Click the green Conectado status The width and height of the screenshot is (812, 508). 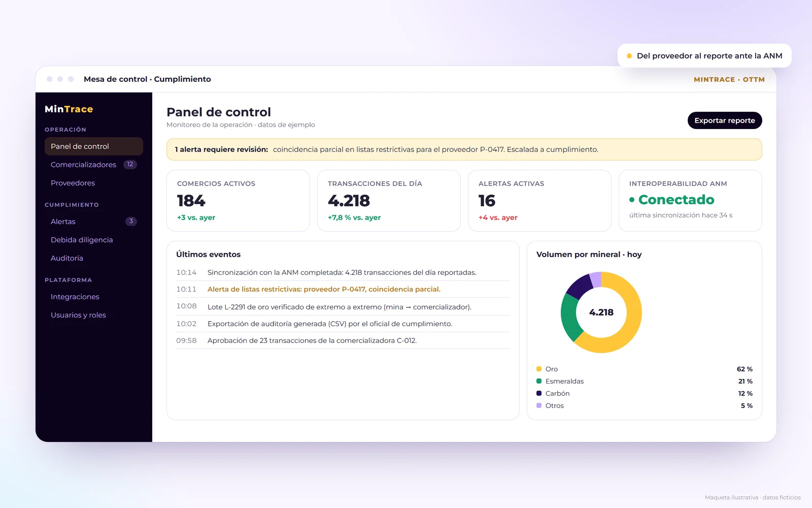pyautogui.click(x=672, y=200)
